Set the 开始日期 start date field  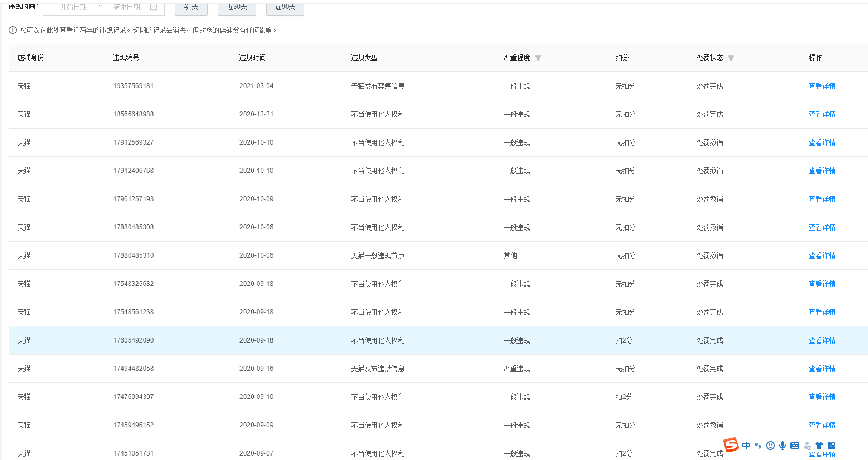click(x=74, y=7)
